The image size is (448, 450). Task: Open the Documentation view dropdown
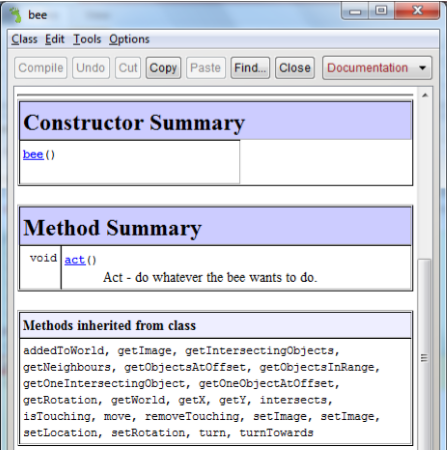tap(377, 68)
